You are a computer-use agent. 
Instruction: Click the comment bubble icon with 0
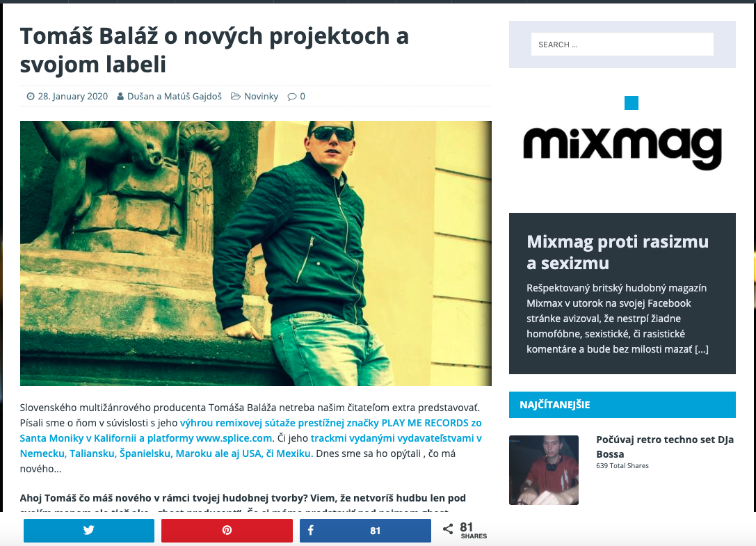coord(291,97)
